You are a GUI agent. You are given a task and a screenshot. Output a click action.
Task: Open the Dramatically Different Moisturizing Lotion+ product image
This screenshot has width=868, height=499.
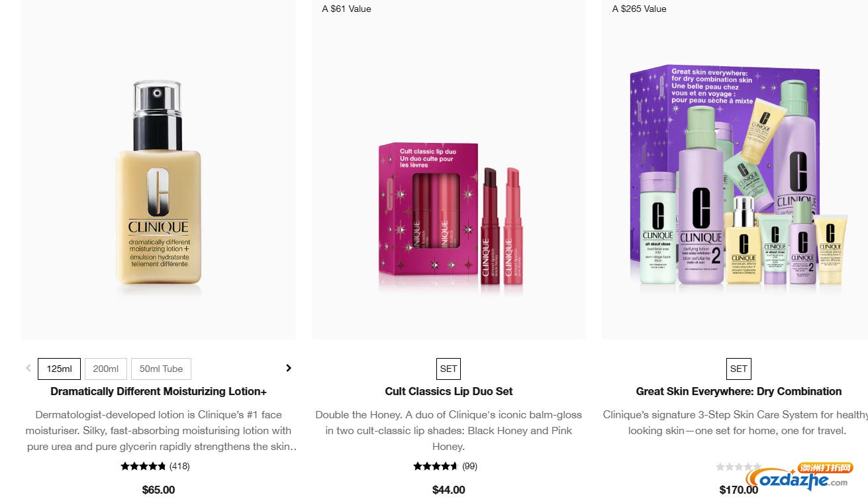159,183
